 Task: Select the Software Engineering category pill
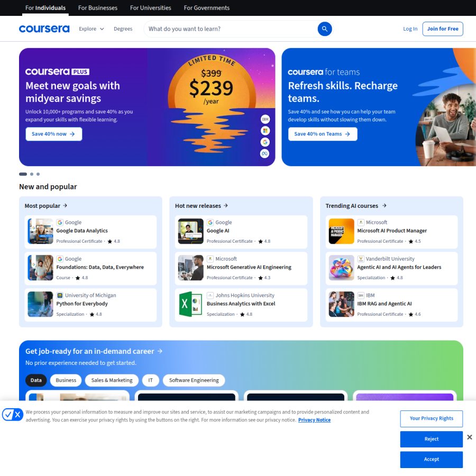tap(194, 380)
